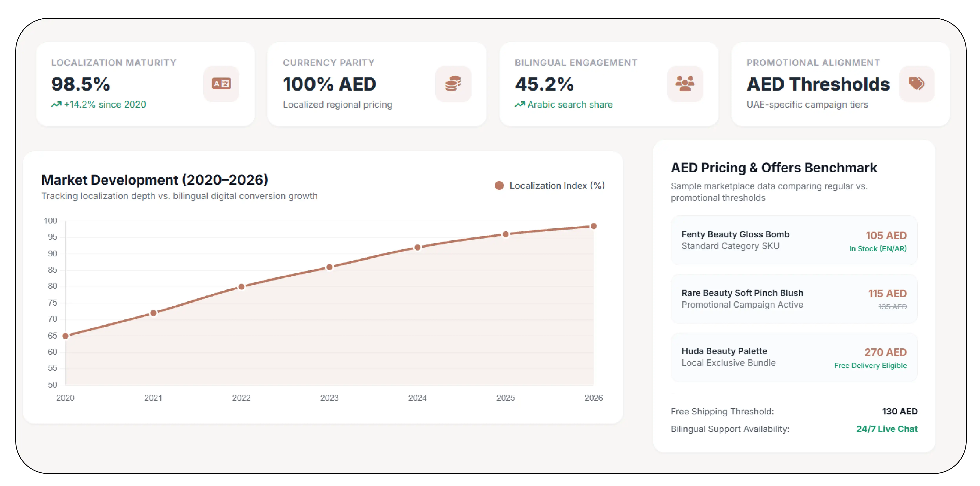Click the 45.2% Bilingual Engagement value

(544, 84)
